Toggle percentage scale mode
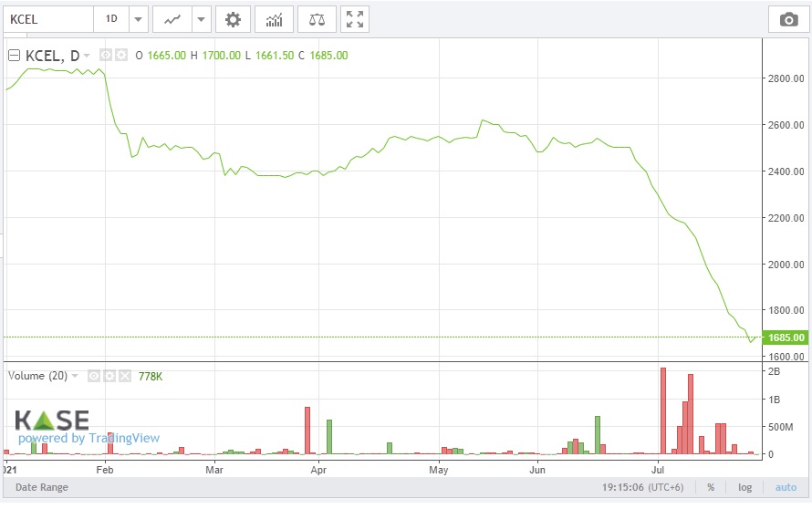This screenshot has width=812, height=509. (710, 487)
